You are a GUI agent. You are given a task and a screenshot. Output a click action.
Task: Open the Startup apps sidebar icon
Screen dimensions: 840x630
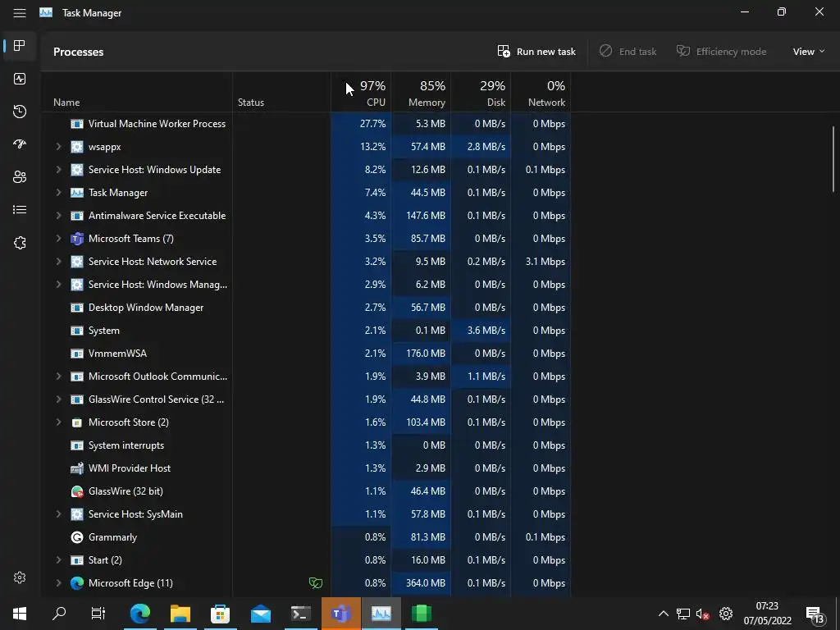[x=20, y=144]
